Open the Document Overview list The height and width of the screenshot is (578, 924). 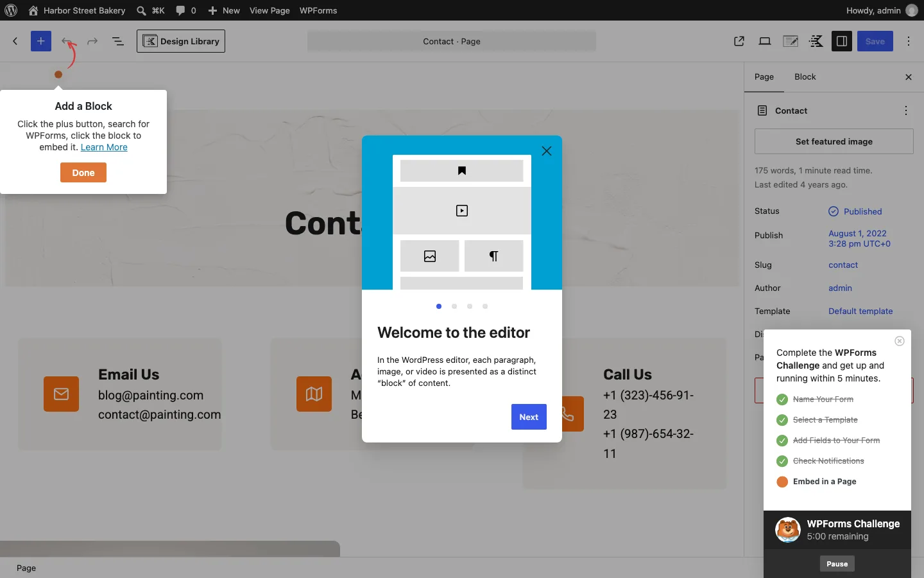click(x=118, y=41)
